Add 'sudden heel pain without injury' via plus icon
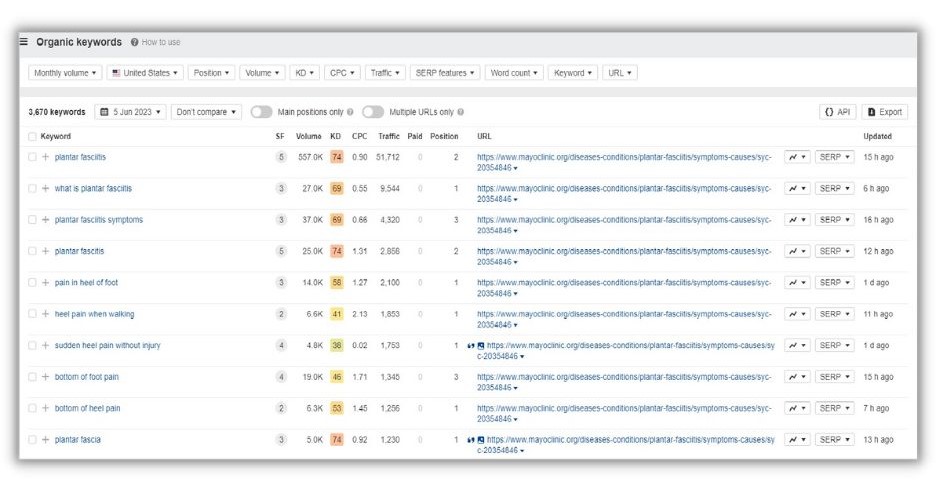The height and width of the screenshot is (484, 936). (45, 346)
